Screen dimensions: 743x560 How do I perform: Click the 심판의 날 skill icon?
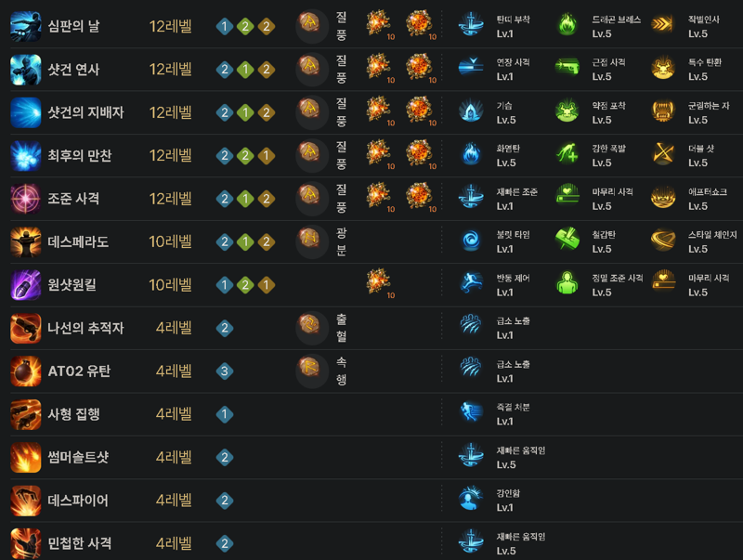click(26, 27)
